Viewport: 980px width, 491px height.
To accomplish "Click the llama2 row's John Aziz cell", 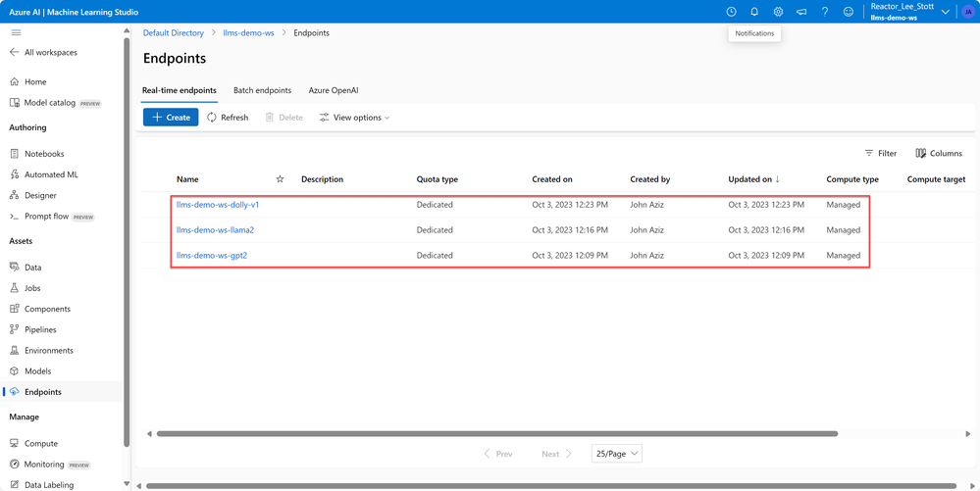I will coord(647,230).
